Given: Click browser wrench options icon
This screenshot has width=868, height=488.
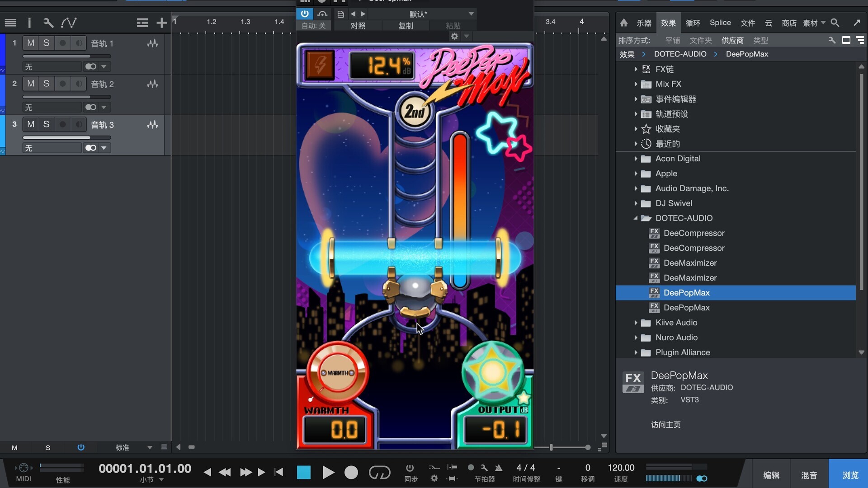Looking at the screenshot, I should pos(832,40).
